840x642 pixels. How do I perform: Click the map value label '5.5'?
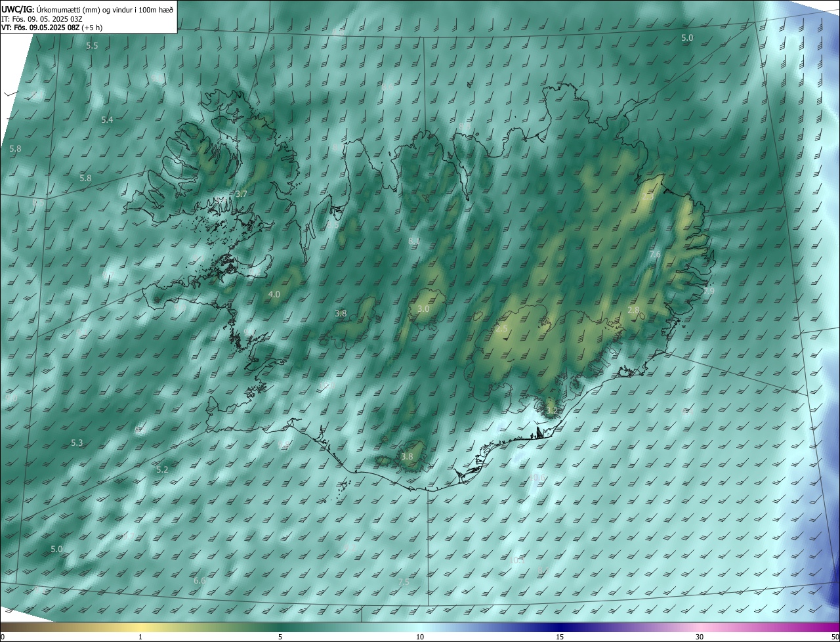tap(92, 46)
